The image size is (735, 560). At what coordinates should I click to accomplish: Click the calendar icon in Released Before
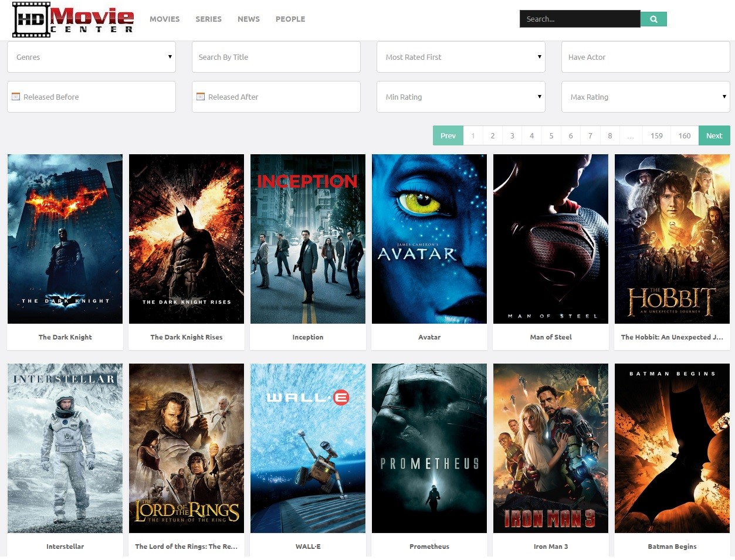coord(16,96)
